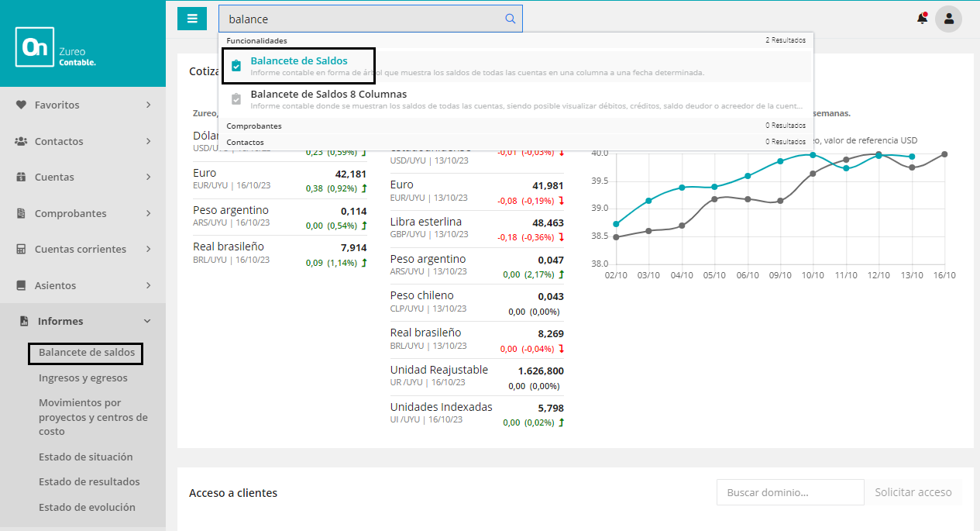Open Favoritos in the sidebar

[x=83, y=105]
